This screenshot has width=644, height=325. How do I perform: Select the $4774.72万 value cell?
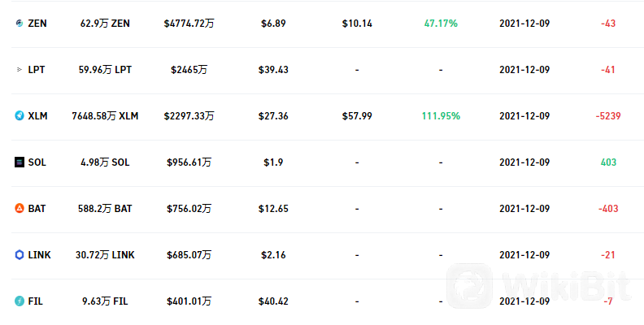click(x=189, y=24)
